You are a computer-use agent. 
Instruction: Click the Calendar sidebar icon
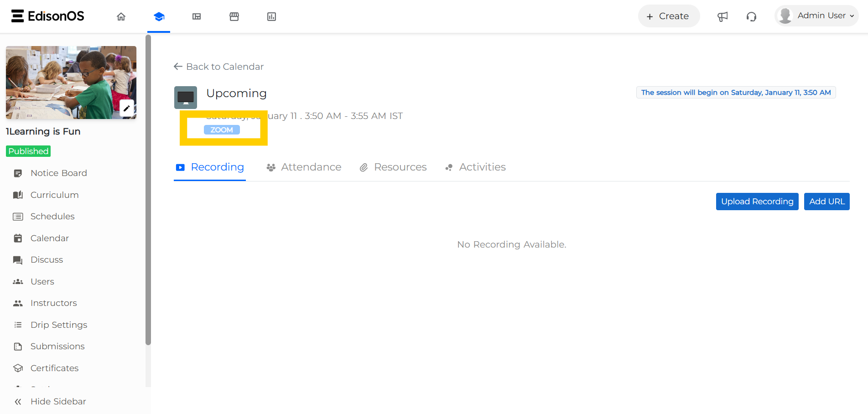18,238
